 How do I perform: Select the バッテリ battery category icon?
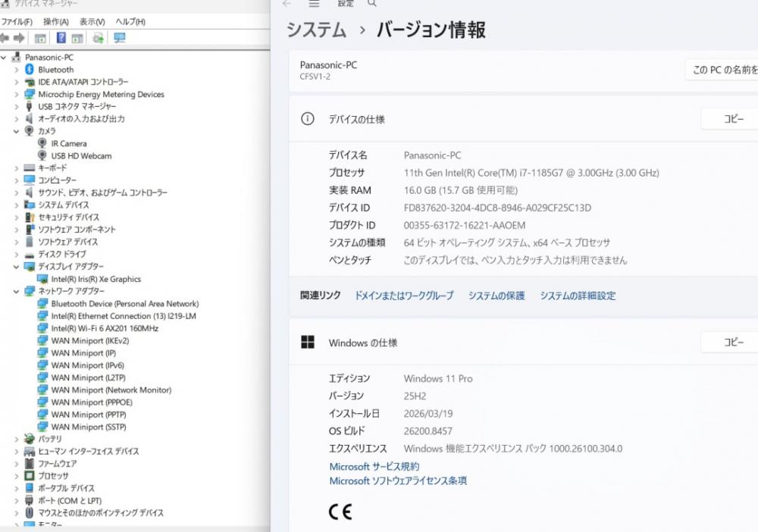30,439
